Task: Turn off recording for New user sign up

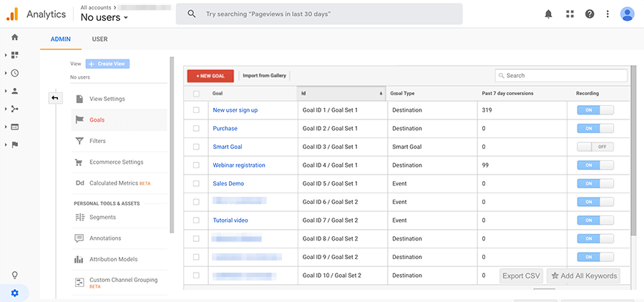Action: click(x=595, y=110)
